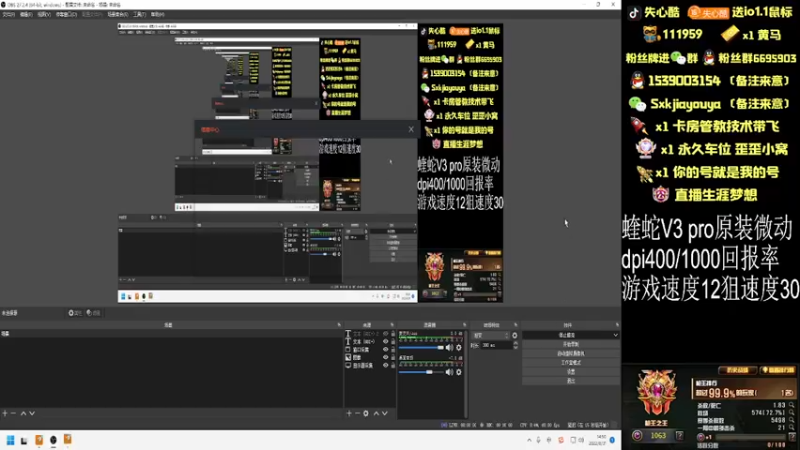The image size is (800, 450).
Task: Hide the image source
Action: coord(386,357)
